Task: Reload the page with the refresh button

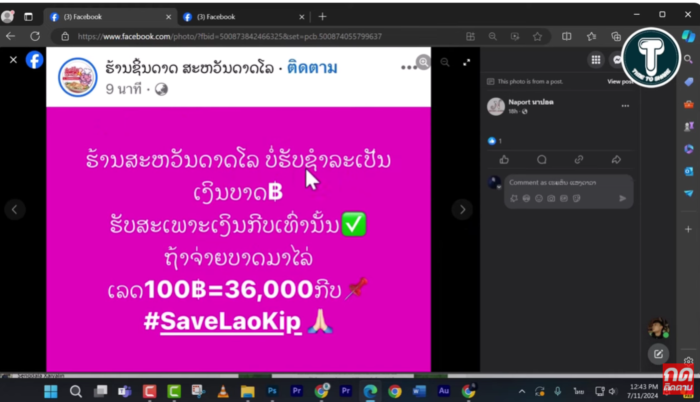Action: tap(35, 36)
